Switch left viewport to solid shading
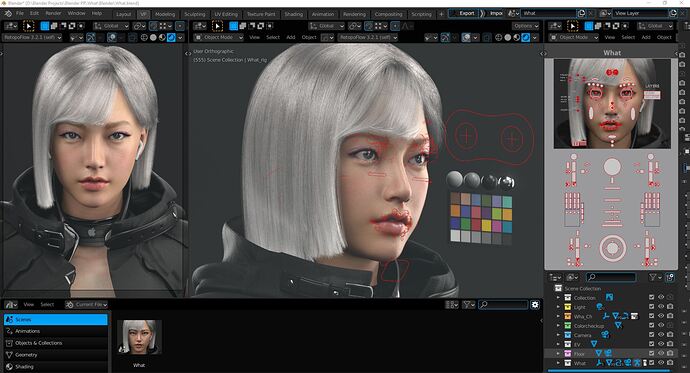690x373 pixels. [153, 37]
